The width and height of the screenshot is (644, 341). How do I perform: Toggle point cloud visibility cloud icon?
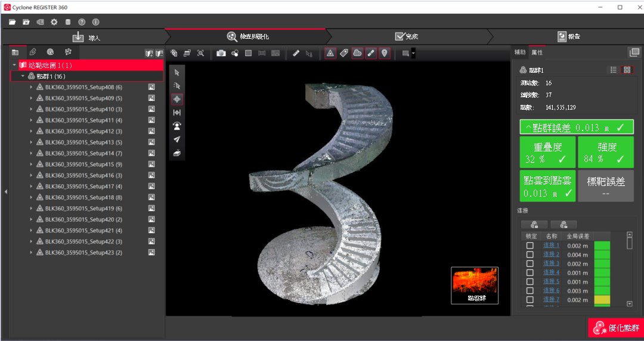[x=357, y=53]
